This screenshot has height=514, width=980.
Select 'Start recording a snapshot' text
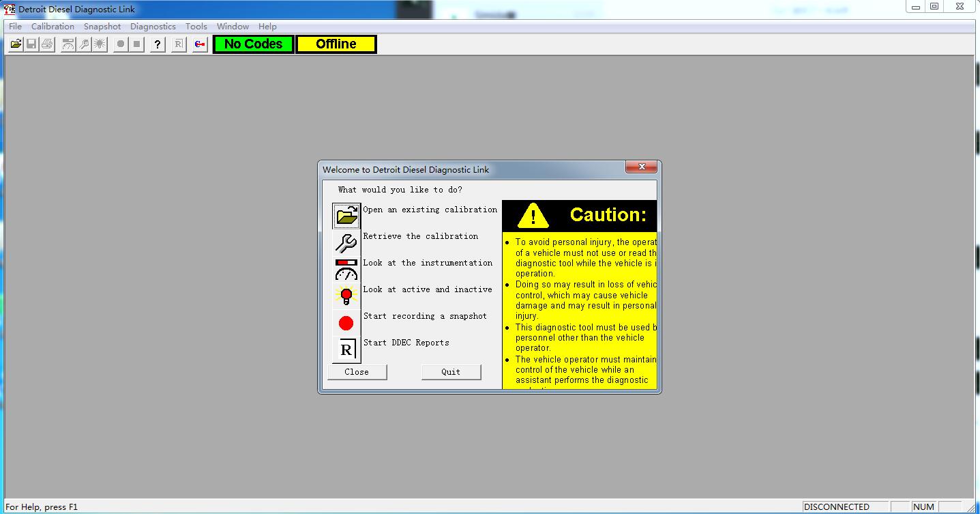[x=425, y=316]
